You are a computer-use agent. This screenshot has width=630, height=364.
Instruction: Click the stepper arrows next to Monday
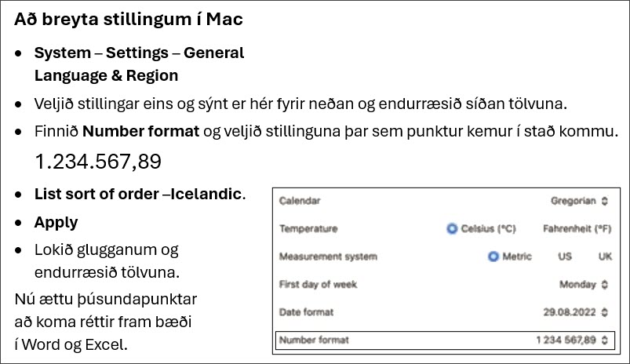605,285
